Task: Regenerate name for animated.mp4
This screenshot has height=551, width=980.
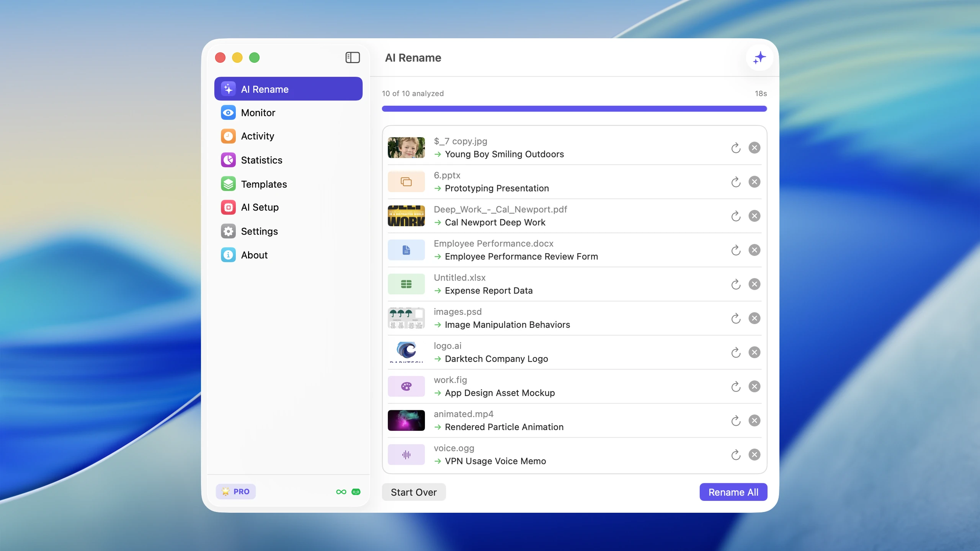Action: (x=736, y=421)
